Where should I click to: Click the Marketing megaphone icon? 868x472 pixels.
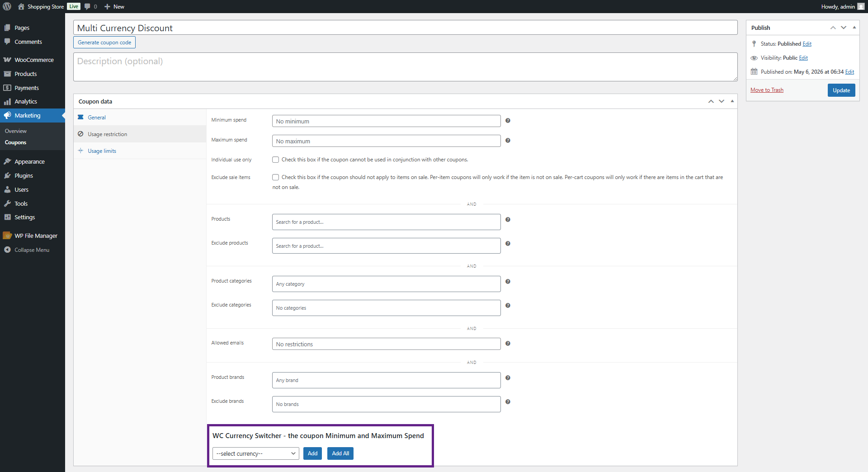[x=7, y=115]
